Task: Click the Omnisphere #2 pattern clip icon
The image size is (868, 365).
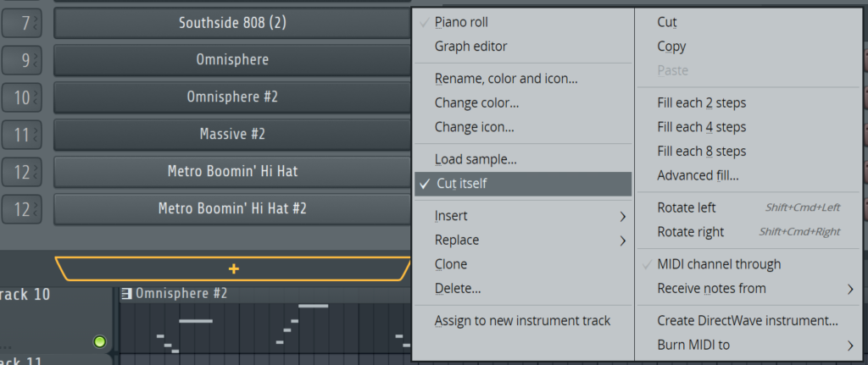Action: pyautogui.click(x=127, y=294)
